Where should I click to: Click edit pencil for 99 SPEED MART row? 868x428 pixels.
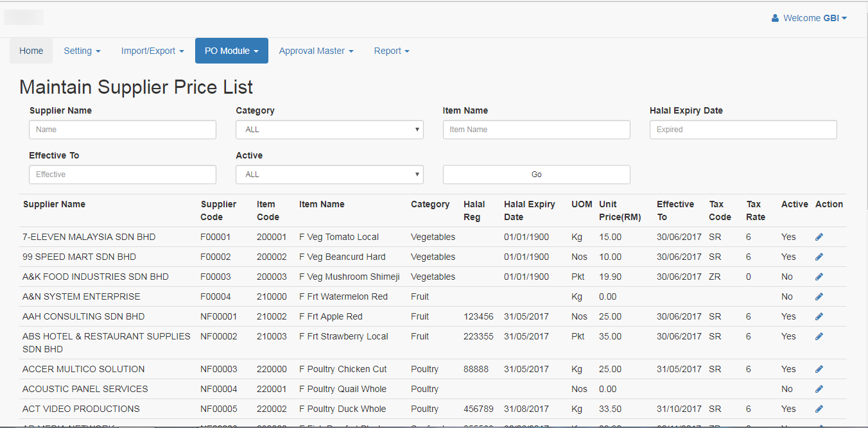coord(819,257)
